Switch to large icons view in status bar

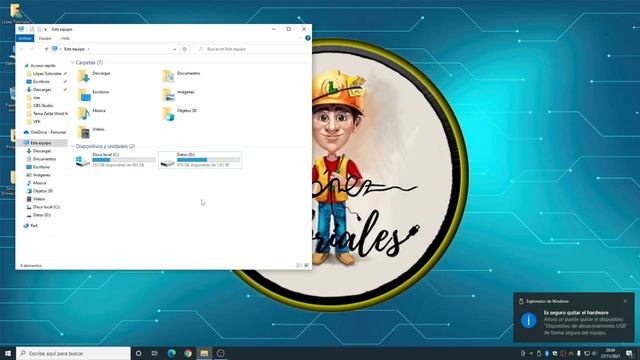click(x=307, y=265)
